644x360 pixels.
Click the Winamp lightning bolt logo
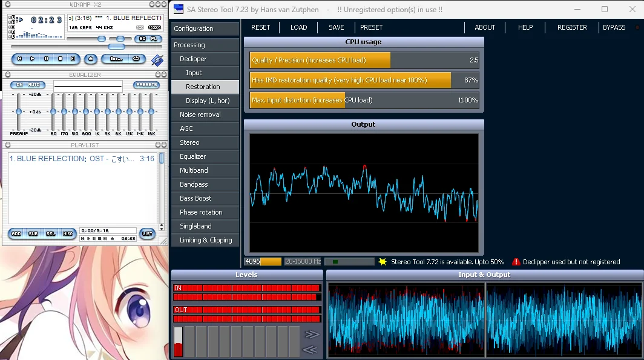click(157, 59)
